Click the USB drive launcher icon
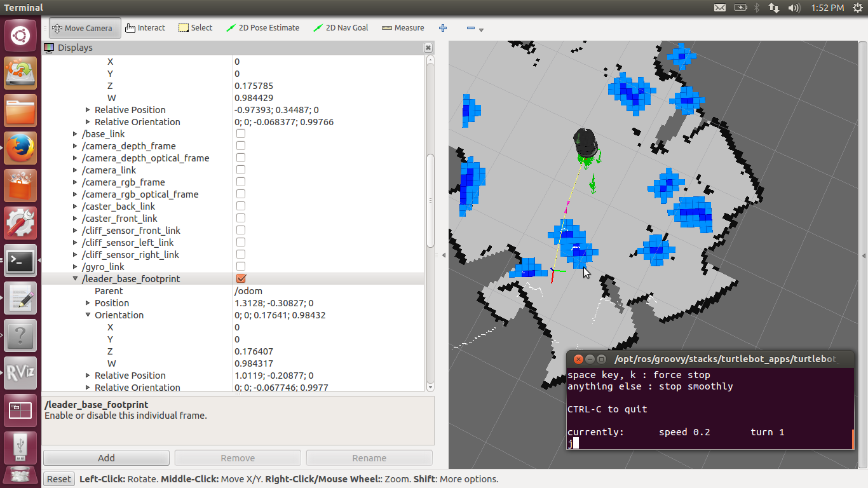The height and width of the screenshot is (488, 868). click(20, 447)
